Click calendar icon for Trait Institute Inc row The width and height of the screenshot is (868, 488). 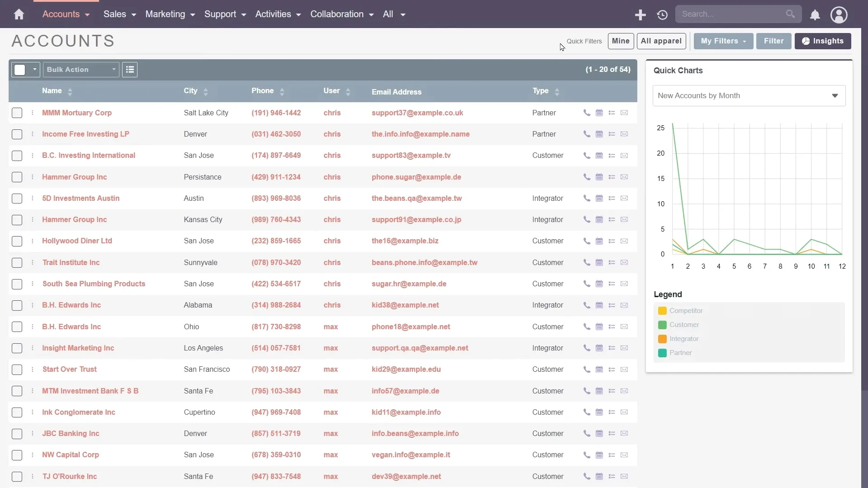point(599,262)
